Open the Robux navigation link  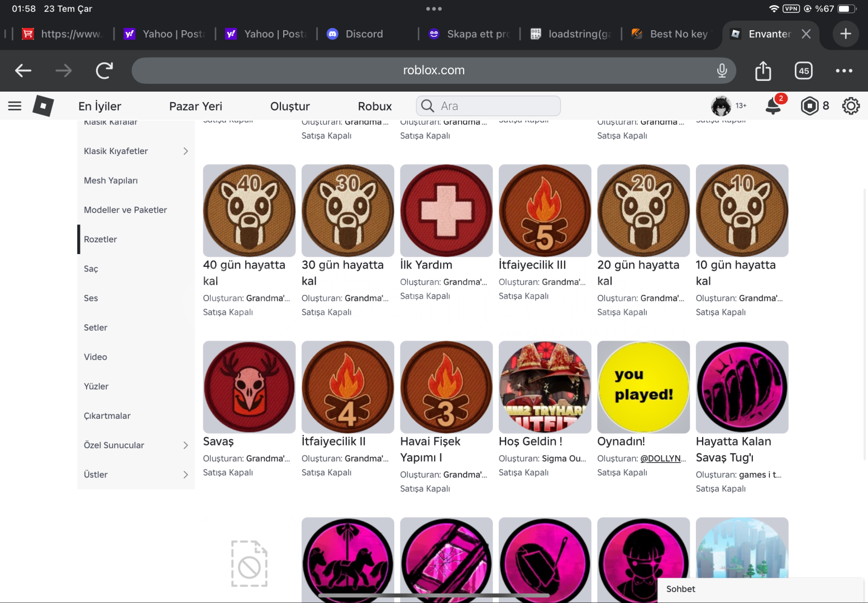375,106
